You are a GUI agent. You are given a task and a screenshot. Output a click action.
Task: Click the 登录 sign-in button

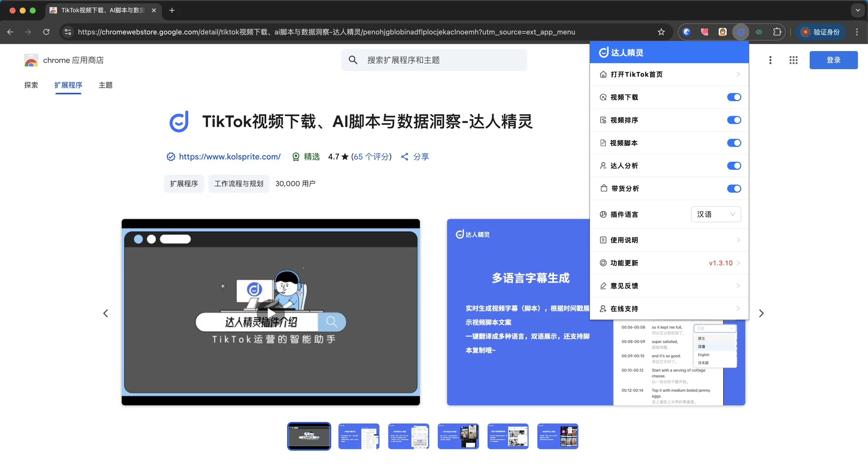click(x=833, y=60)
